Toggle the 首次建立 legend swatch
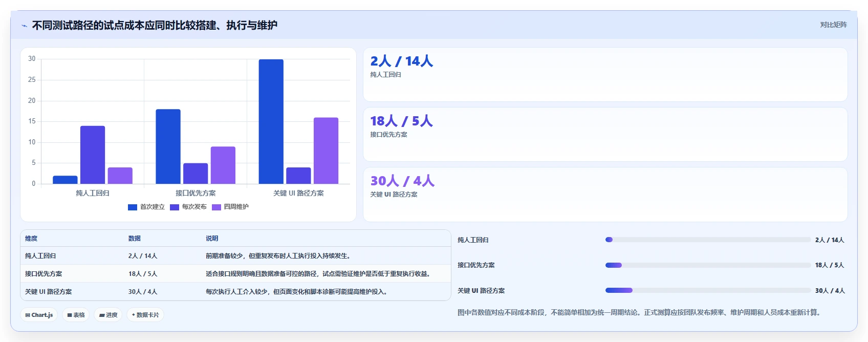The width and height of the screenshot is (868, 342). [133, 207]
